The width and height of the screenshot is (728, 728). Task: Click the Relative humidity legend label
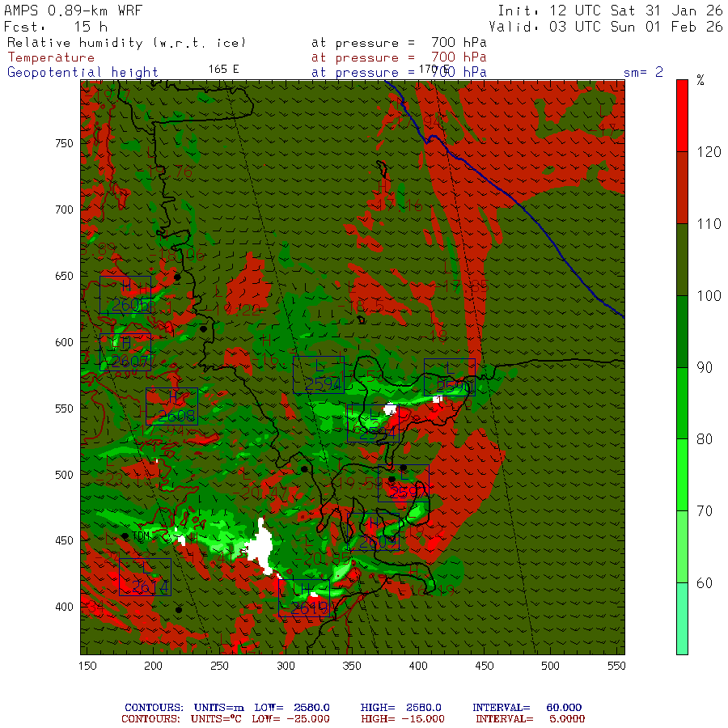126,43
